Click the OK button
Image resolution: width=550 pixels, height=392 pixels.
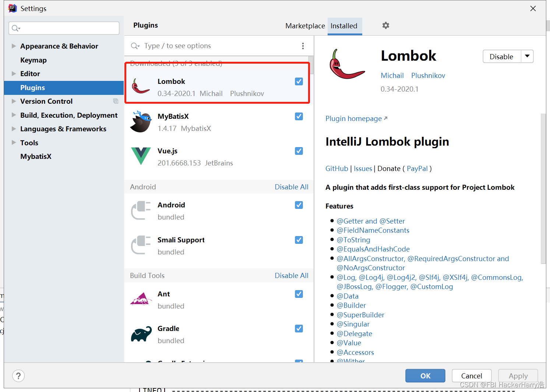(x=425, y=376)
